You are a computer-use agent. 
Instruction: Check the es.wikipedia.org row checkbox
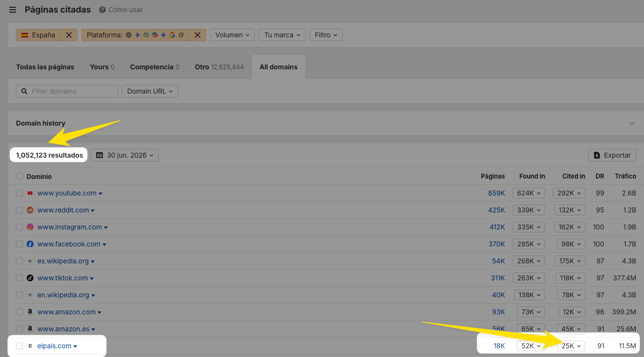click(x=19, y=261)
